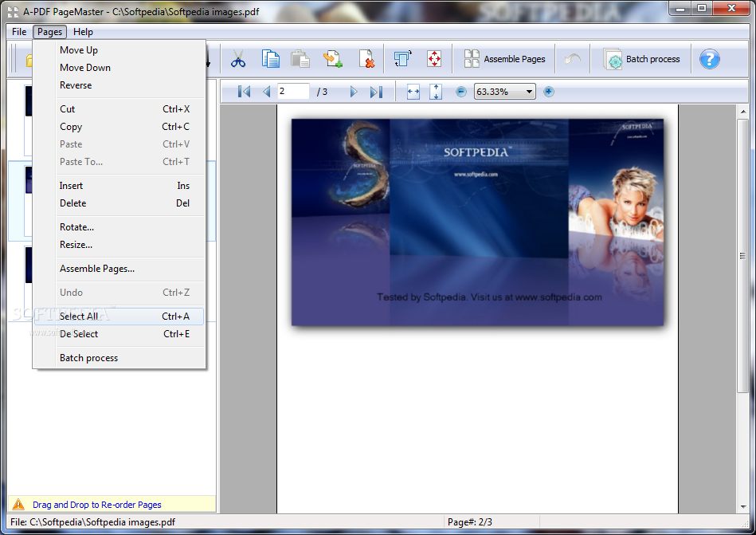Screen dimensions: 756x535
Task: Click the Page#: 2/3 status text
Action: coord(469,522)
